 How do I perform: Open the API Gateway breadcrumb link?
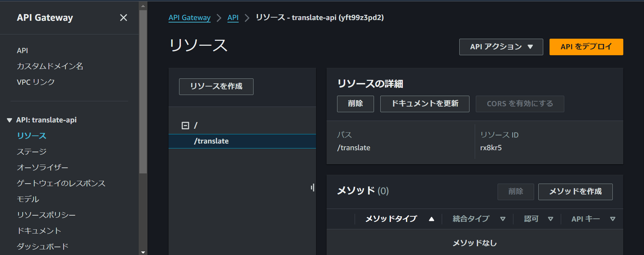190,18
